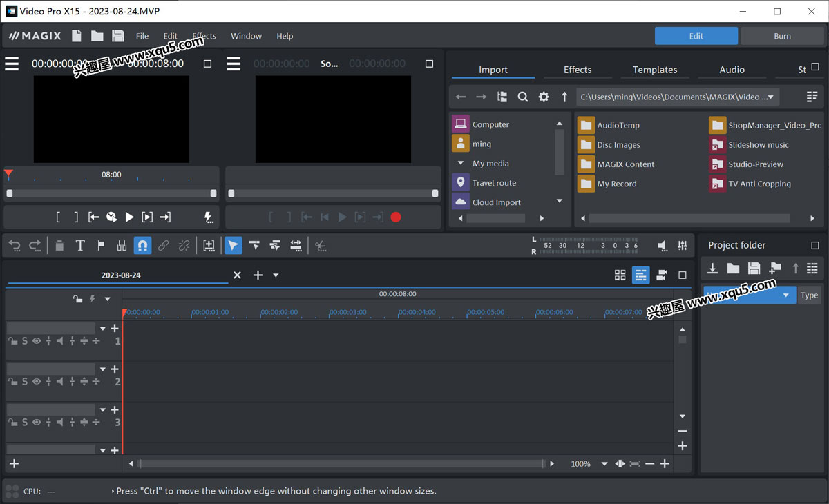Expand the My media tree node
This screenshot has width=829, height=504.
click(x=461, y=164)
